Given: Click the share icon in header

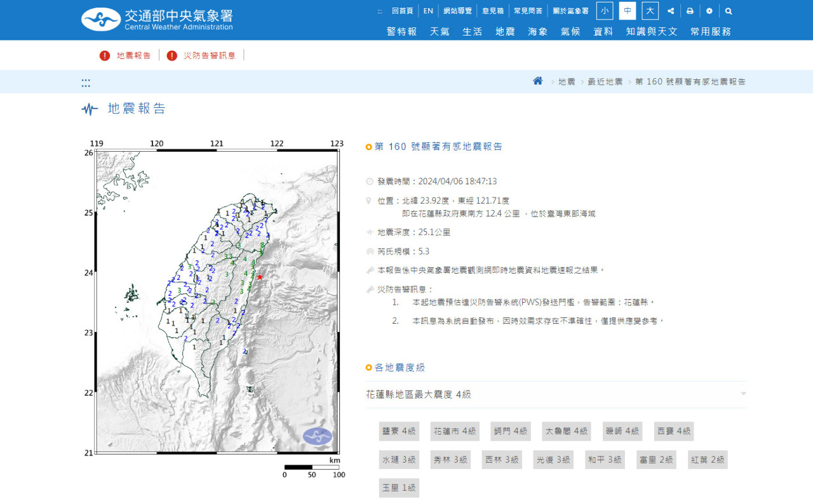Looking at the screenshot, I should click(x=671, y=11).
